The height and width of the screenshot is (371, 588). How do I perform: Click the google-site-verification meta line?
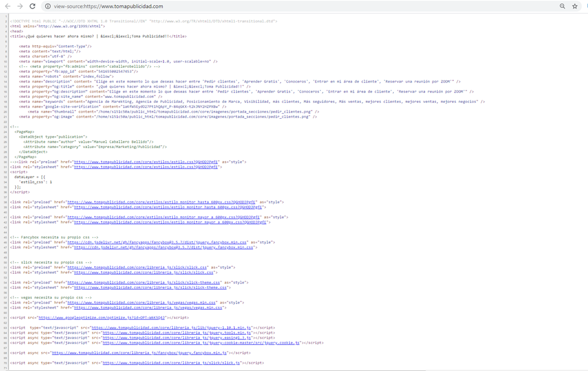[x=123, y=107]
